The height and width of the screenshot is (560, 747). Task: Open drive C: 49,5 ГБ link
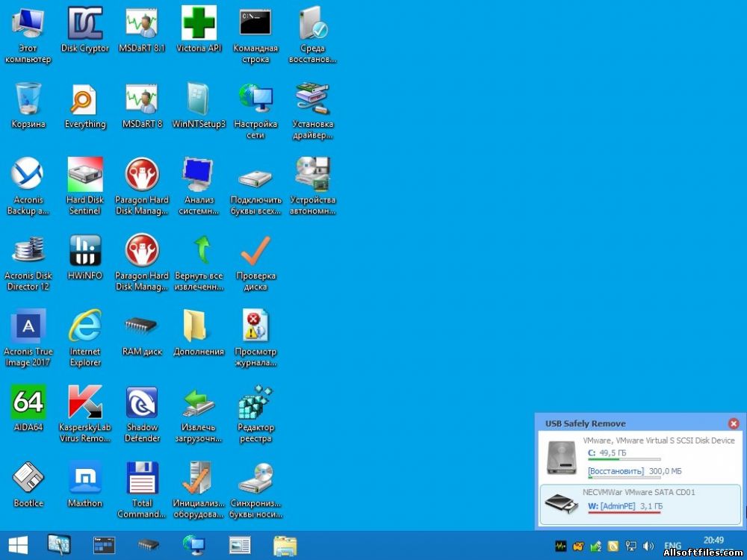click(607, 452)
